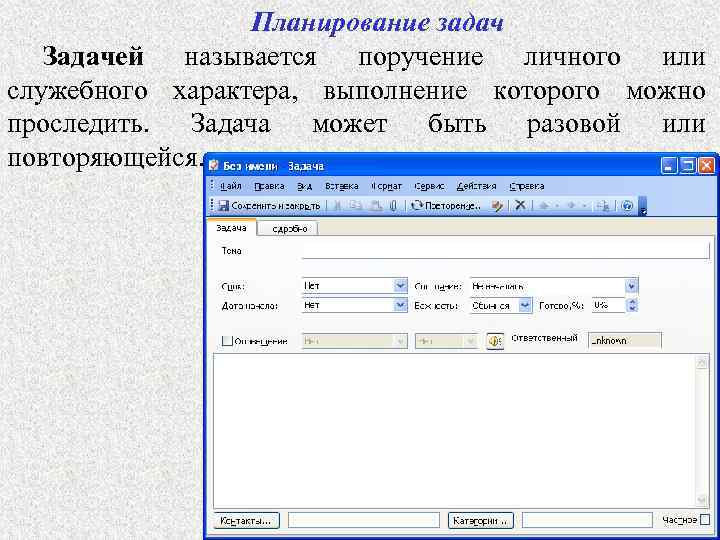Image resolution: width=720 pixels, height=540 pixels.
Task: Open the Состояние status dropdown
Action: pos(632,287)
